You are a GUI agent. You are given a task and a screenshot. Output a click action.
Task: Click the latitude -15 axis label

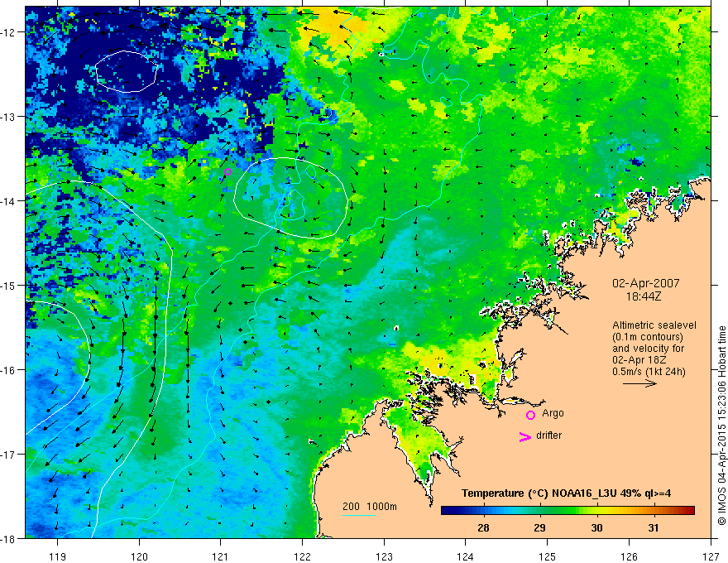[9, 286]
